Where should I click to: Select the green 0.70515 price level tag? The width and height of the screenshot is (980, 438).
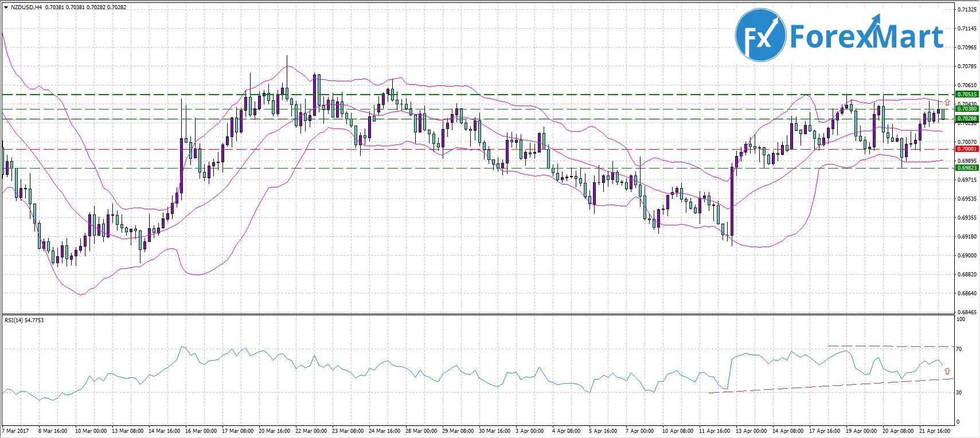967,94
